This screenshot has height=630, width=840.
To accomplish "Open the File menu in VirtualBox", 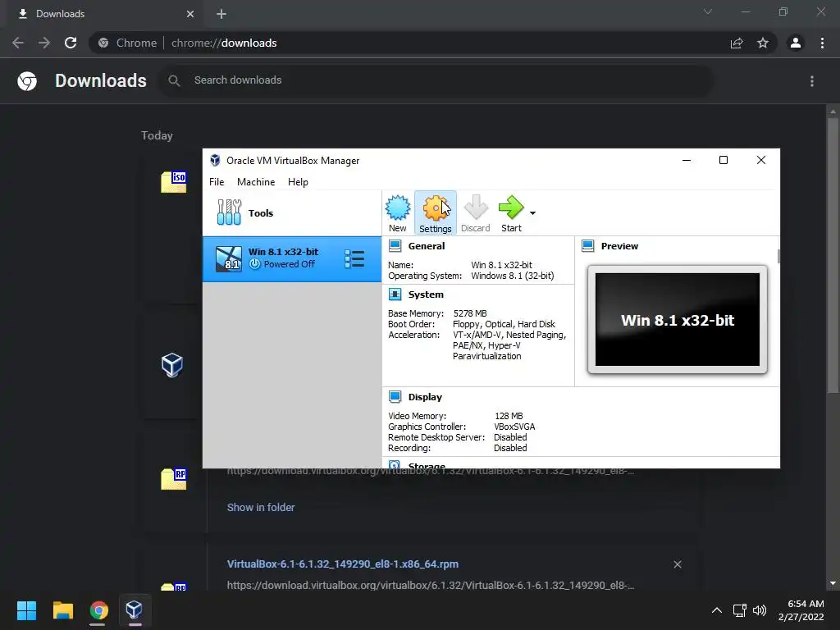I will (x=217, y=182).
